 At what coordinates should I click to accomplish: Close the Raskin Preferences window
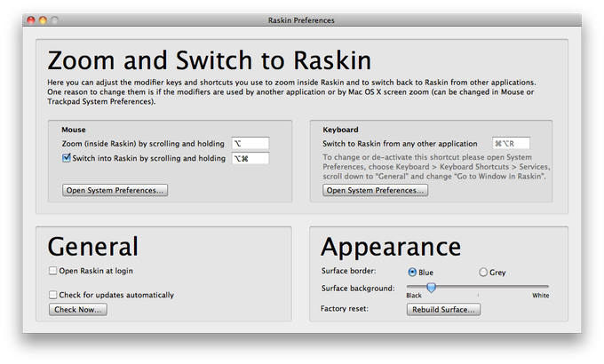(x=31, y=20)
